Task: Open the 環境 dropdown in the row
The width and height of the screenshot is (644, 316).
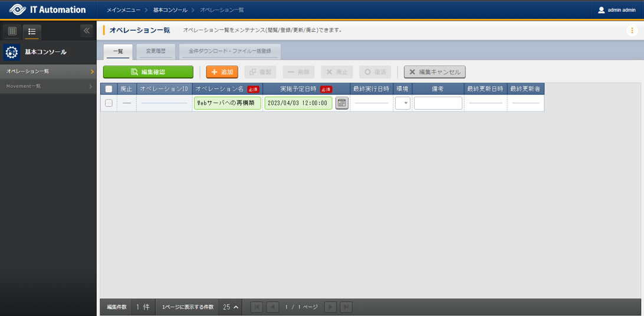Action: (403, 103)
